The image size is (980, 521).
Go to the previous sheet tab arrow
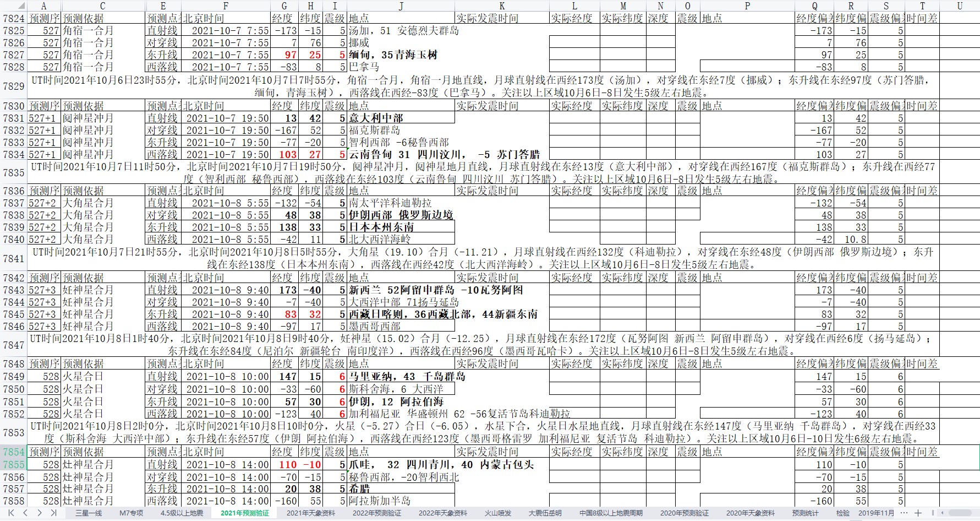tap(25, 513)
